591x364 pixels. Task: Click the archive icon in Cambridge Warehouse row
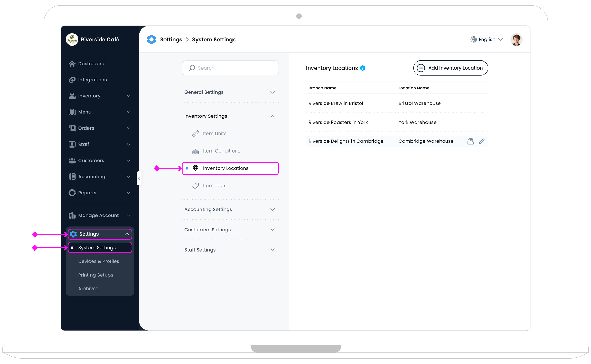(470, 141)
